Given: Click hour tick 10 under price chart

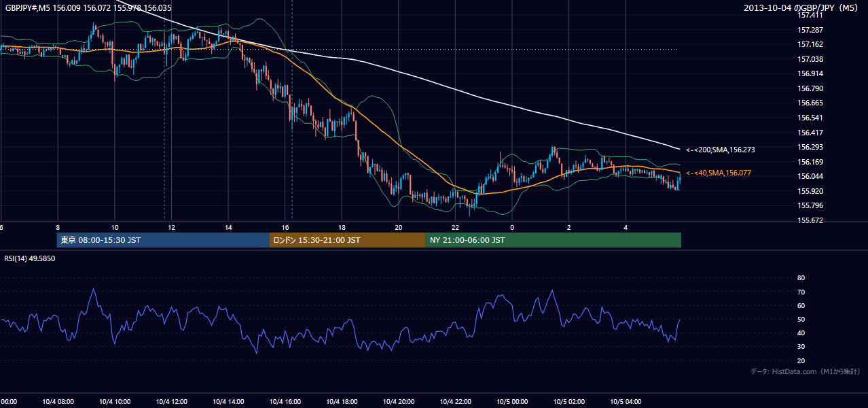Looking at the screenshot, I should coord(115,227).
